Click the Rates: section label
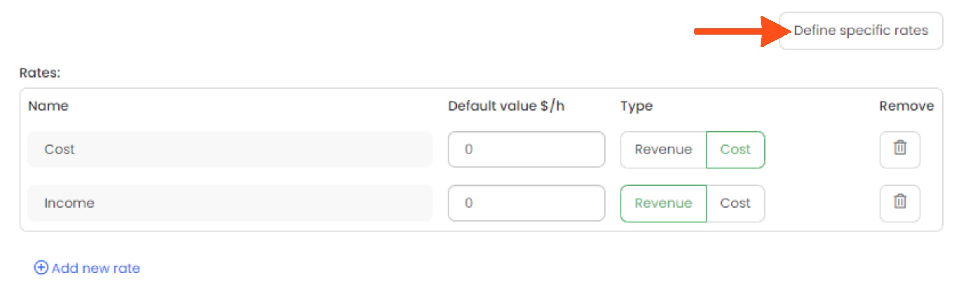Image resolution: width=980 pixels, height=297 pixels. click(x=40, y=73)
